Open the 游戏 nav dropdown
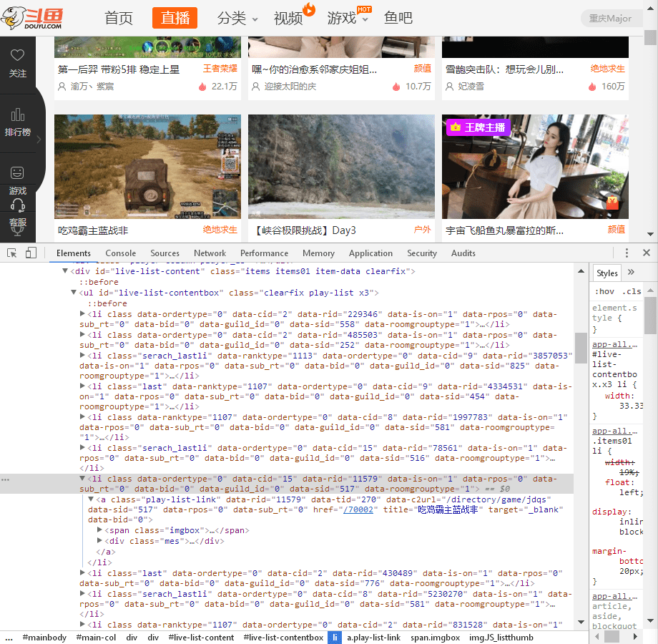The width and height of the screenshot is (658, 644). pyautogui.click(x=348, y=18)
